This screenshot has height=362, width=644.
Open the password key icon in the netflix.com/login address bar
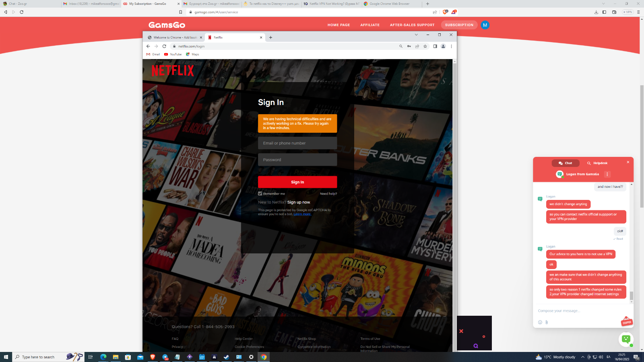coord(409,46)
